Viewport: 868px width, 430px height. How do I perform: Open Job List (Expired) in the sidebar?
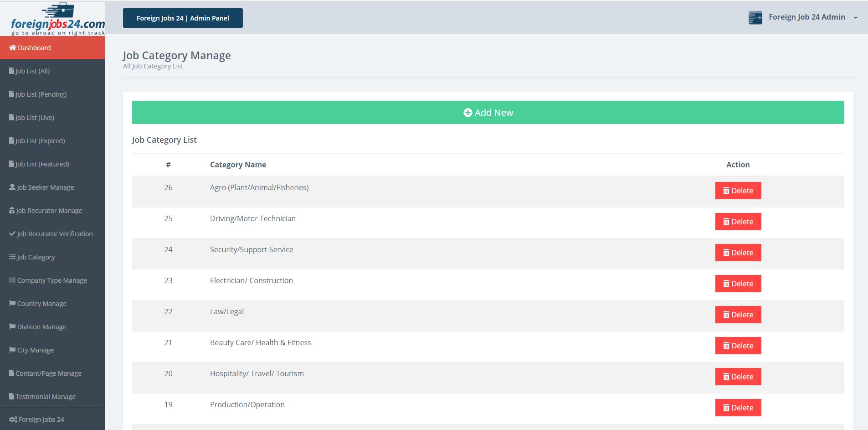(52, 140)
